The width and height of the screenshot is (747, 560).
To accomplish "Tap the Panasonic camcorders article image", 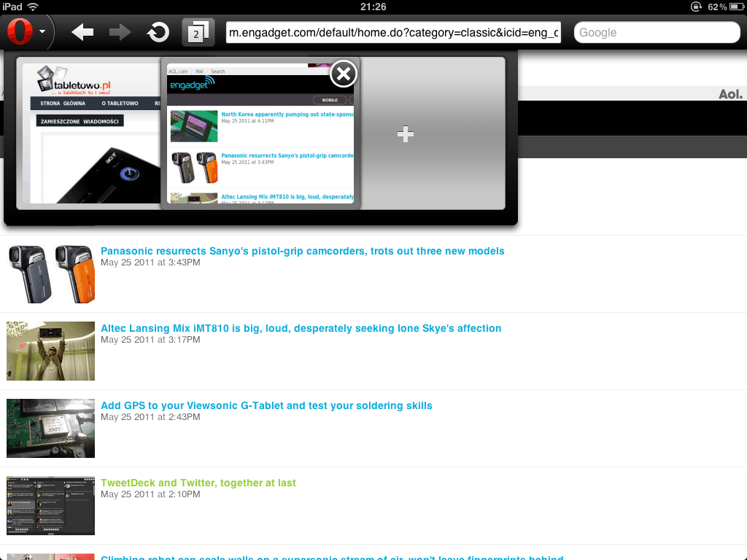I will pos(50,274).
